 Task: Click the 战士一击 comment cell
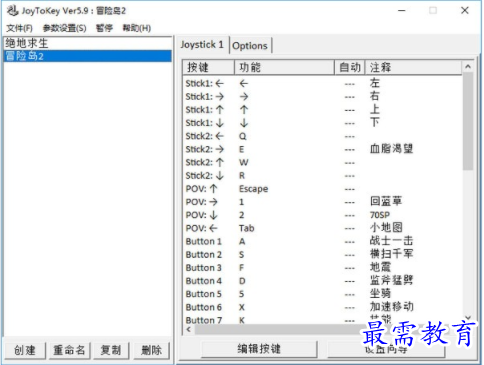click(x=391, y=241)
